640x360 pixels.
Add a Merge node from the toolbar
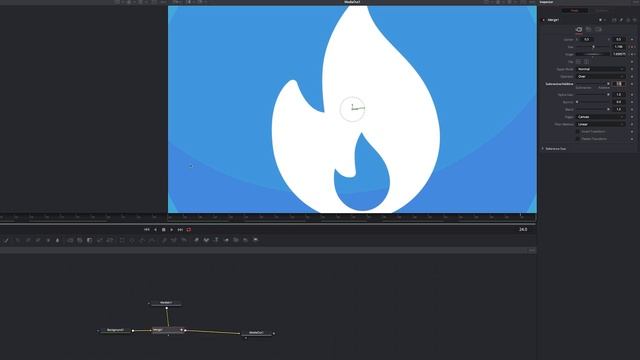pyautogui.click(x=70, y=240)
